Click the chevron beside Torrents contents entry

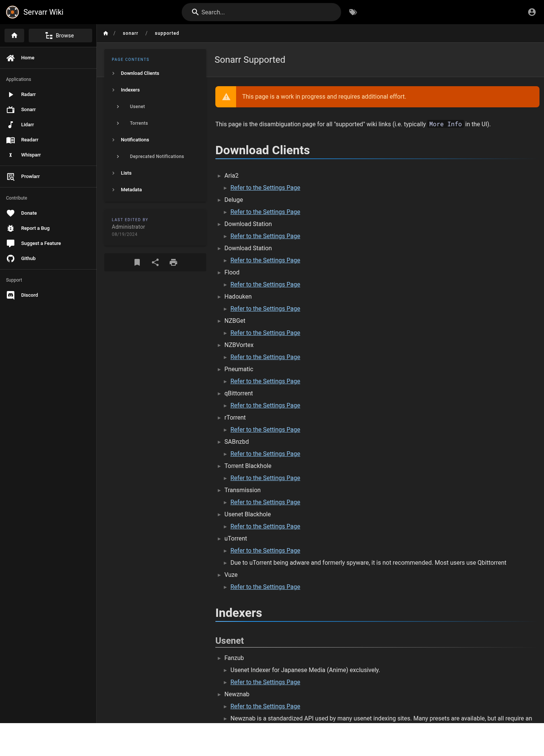(x=118, y=123)
